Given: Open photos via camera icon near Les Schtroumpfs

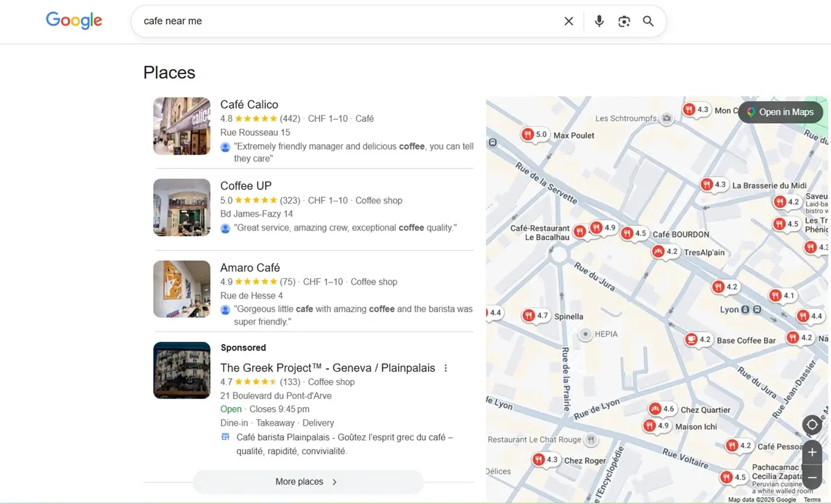Looking at the screenshot, I should pos(666,118).
